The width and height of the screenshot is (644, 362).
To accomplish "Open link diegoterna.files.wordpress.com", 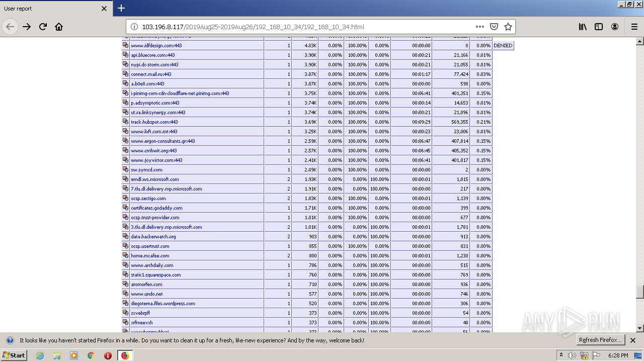I will coord(163,303).
